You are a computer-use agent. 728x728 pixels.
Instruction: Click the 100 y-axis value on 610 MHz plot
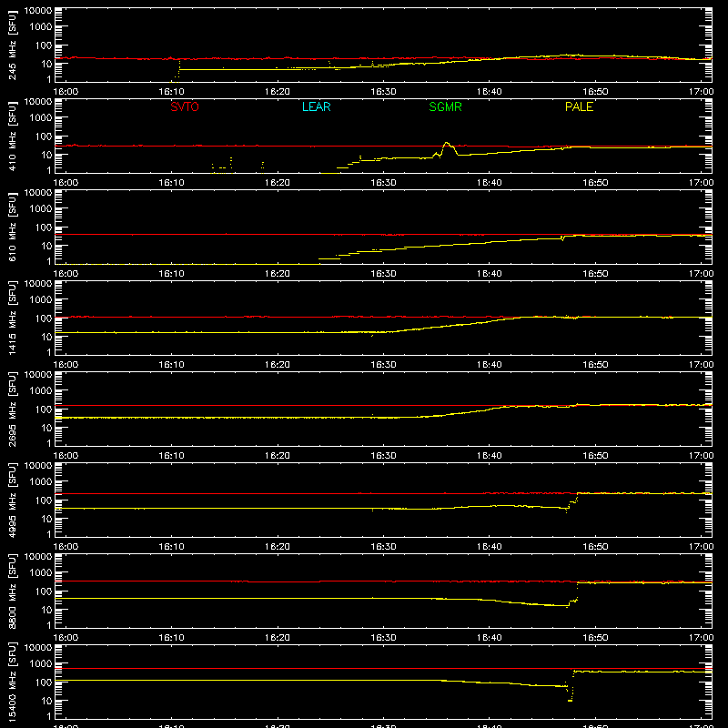coord(44,227)
